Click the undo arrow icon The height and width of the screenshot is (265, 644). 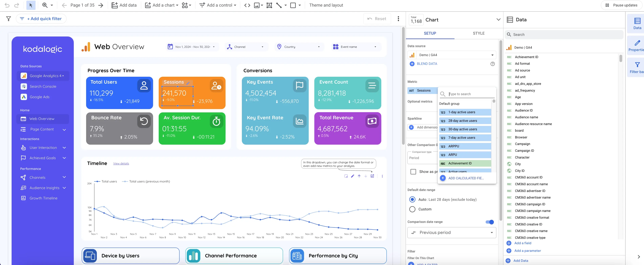tap(7, 5)
